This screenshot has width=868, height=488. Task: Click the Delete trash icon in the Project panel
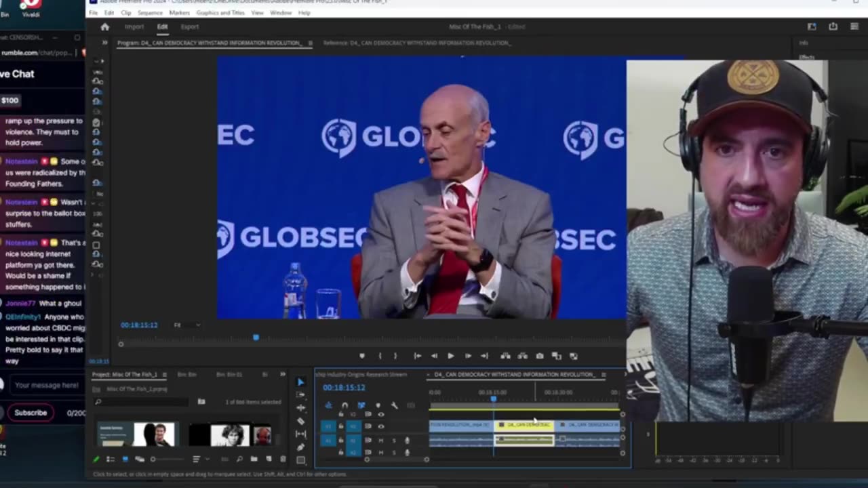pos(283,459)
